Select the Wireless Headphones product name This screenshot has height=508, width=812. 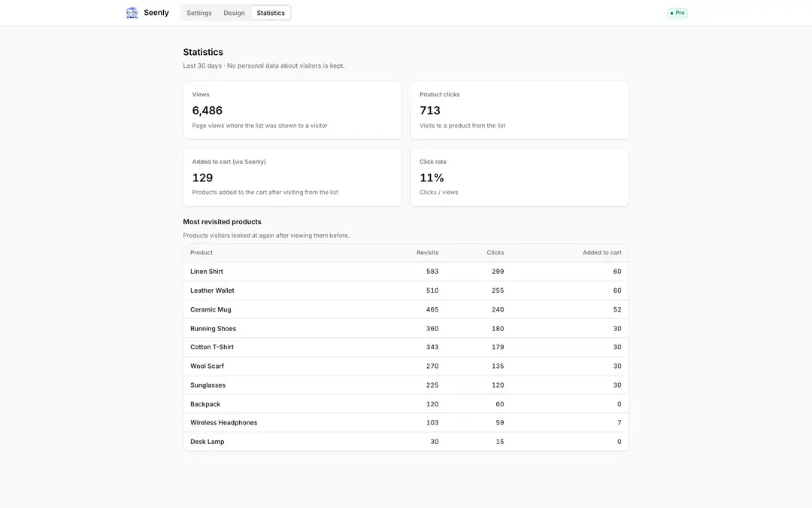[224, 422]
